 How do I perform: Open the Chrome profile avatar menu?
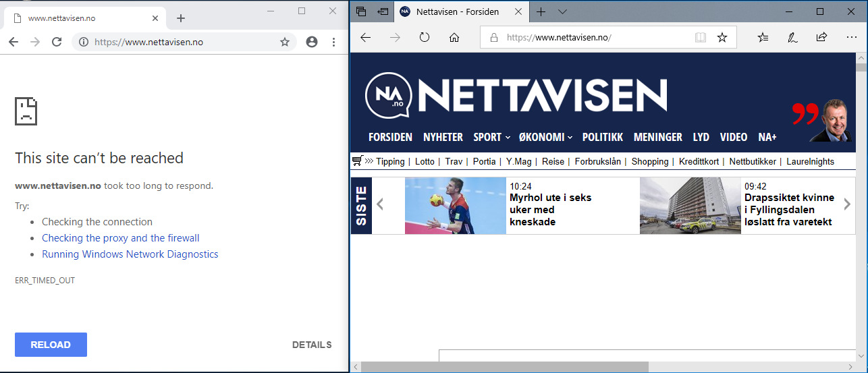coord(312,42)
